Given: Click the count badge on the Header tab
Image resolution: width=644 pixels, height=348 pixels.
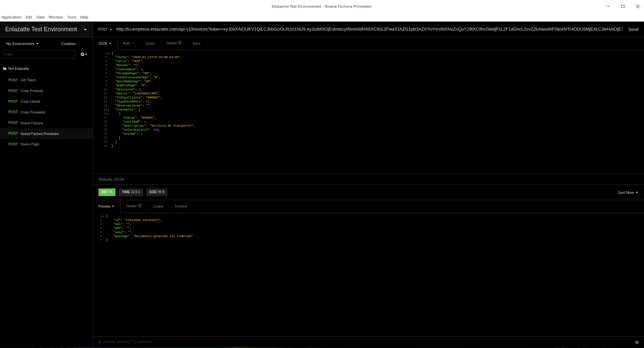Looking at the screenshot, I should 180,42.
